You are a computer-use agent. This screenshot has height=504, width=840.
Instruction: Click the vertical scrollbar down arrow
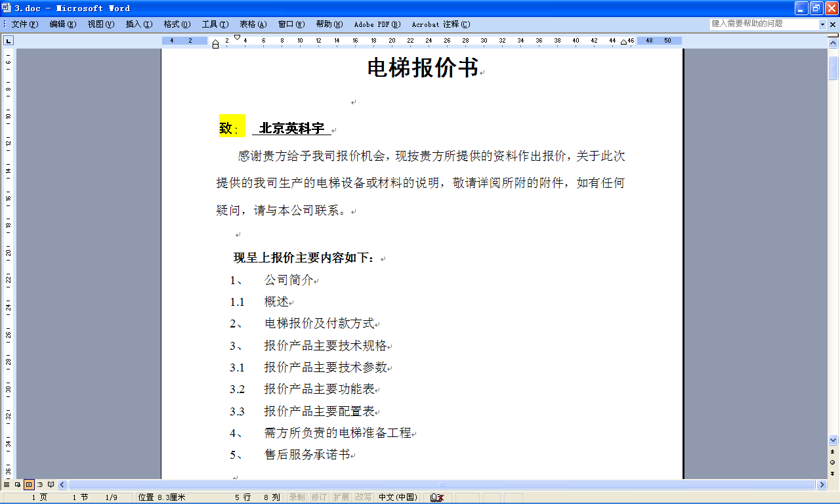pos(833,440)
